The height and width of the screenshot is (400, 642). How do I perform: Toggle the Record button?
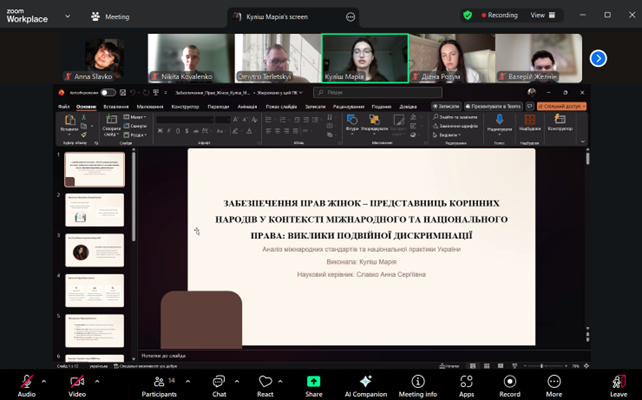coord(510,383)
